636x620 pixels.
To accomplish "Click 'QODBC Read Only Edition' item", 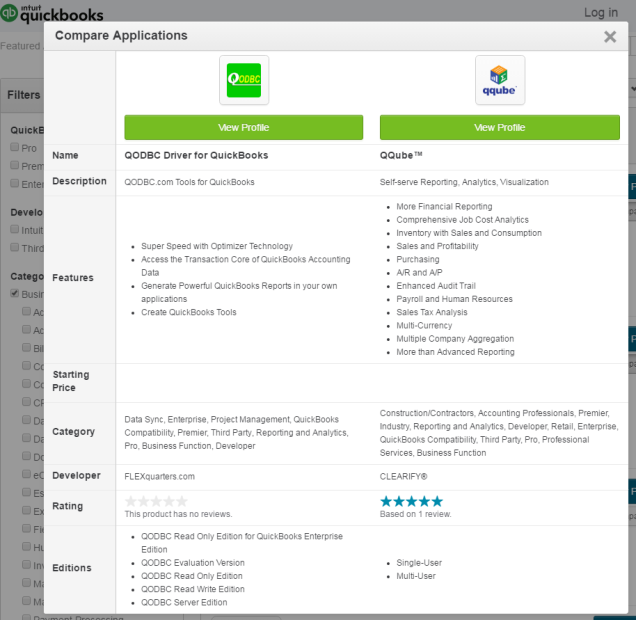I will pyautogui.click(x=192, y=576).
